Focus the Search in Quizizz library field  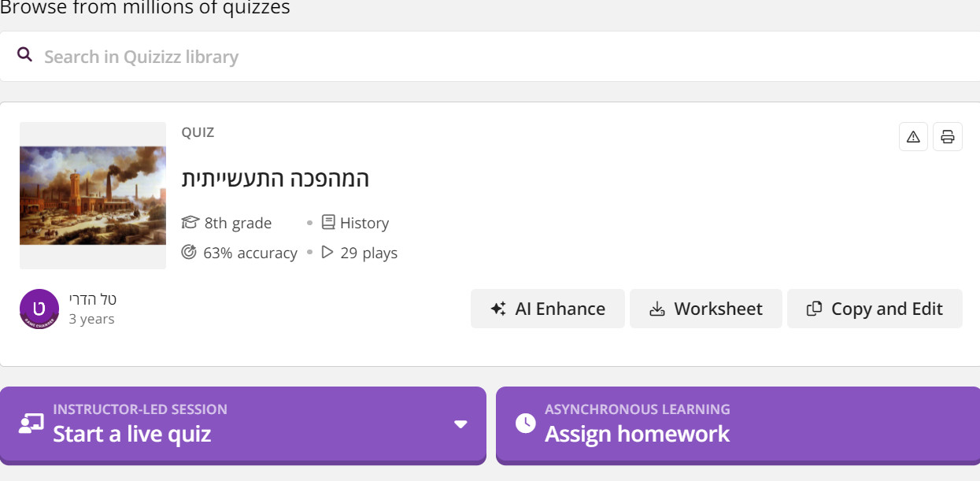pyautogui.click(x=490, y=57)
